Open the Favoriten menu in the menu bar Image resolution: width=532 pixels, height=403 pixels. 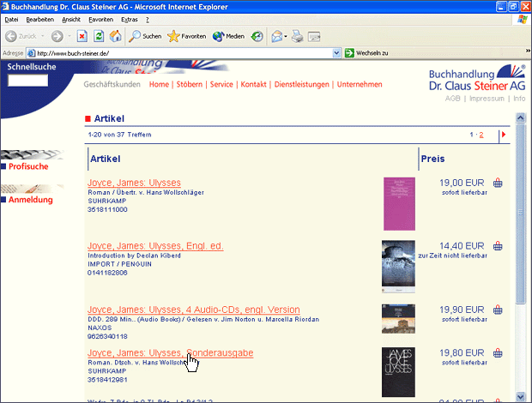click(x=100, y=20)
